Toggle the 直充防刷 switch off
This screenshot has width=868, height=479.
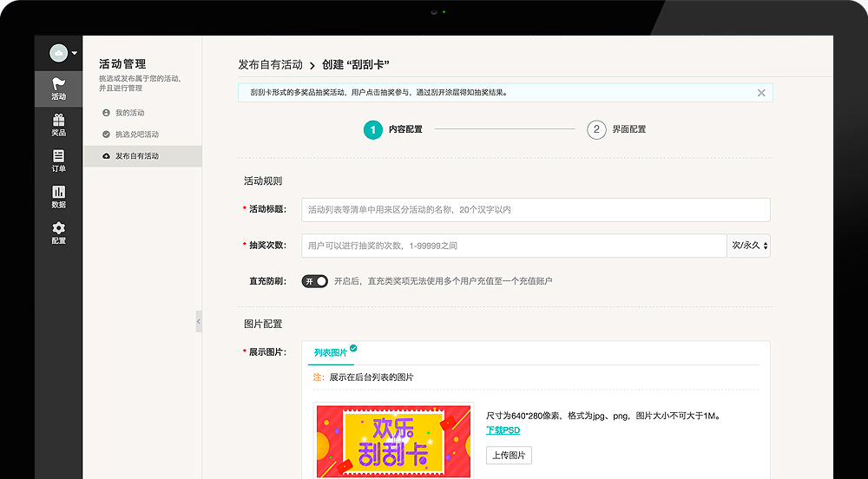[x=314, y=281]
